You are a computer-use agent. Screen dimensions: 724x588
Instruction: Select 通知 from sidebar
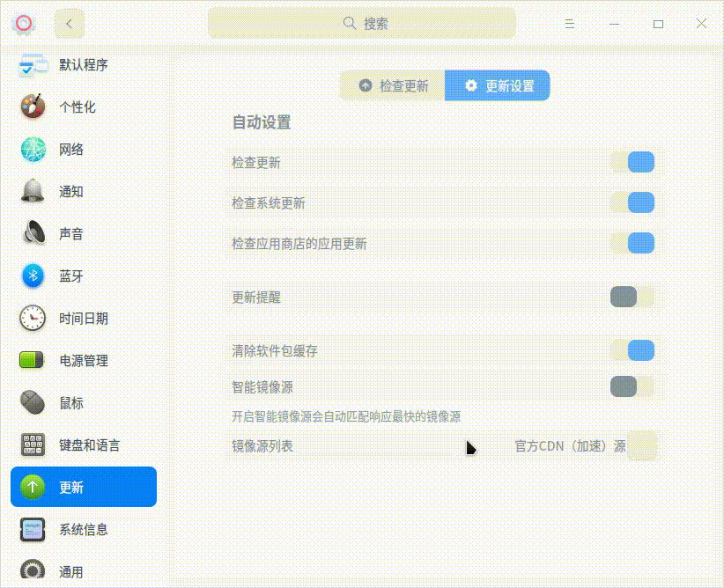click(x=84, y=192)
